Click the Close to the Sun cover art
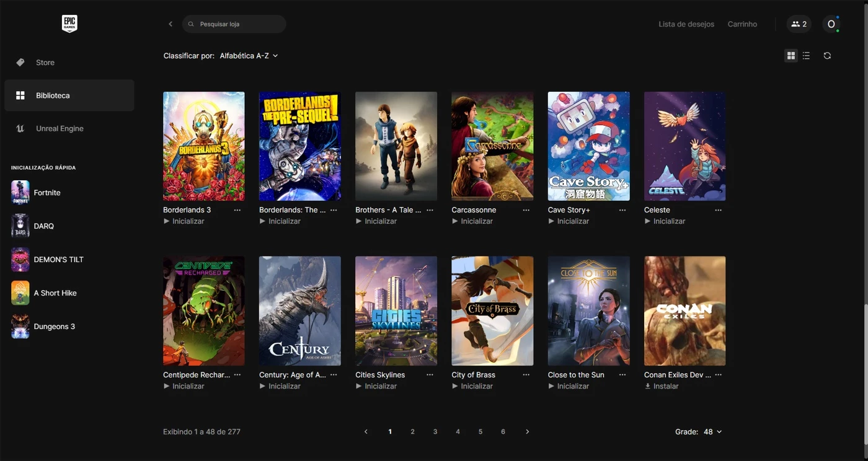868x461 pixels. 588,311
